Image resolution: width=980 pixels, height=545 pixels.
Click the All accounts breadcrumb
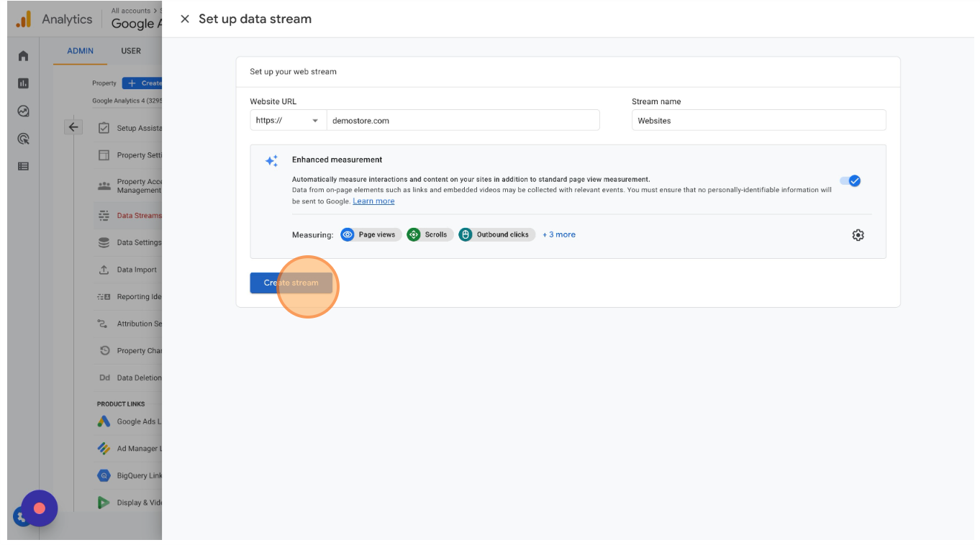tap(131, 11)
